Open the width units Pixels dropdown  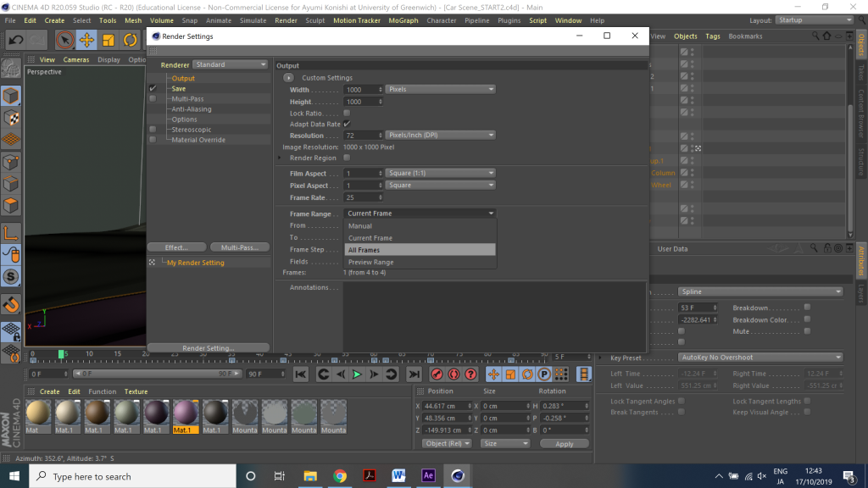pos(440,89)
